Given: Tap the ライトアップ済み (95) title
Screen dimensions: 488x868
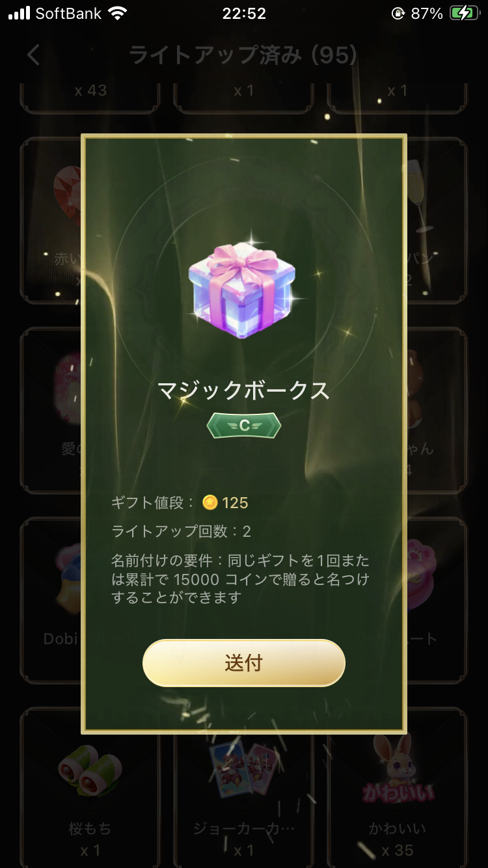Looking at the screenshot, I should click(x=243, y=55).
